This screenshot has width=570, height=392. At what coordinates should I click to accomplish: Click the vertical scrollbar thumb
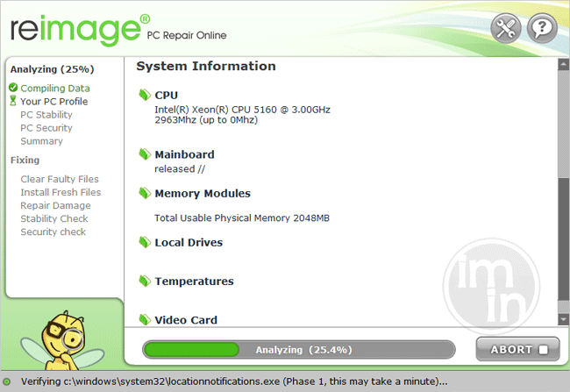pyautogui.click(x=563, y=239)
